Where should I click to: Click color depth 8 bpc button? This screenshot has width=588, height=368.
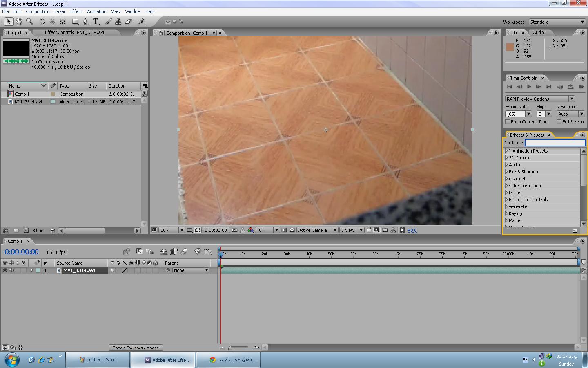(x=38, y=231)
